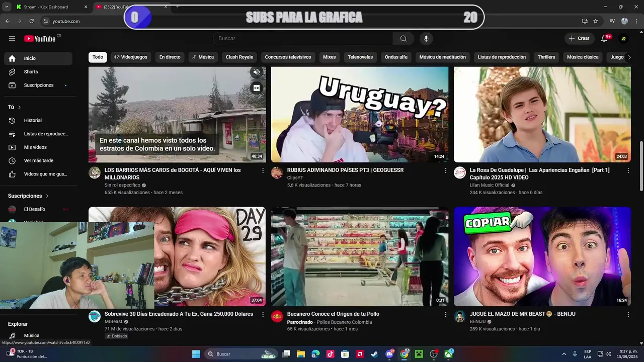Open the Chrome tab search dropdown
Viewport: 644px width, 362px height.
pyautogui.click(x=7, y=7)
